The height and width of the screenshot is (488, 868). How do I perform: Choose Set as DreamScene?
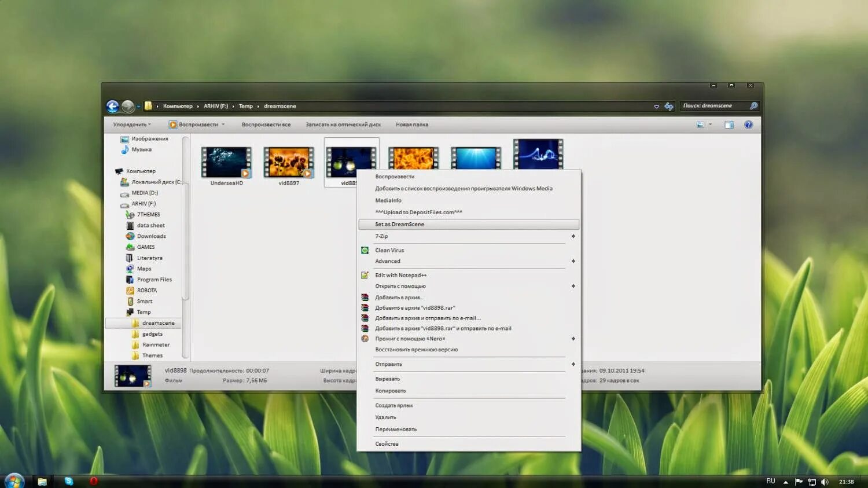tap(469, 225)
